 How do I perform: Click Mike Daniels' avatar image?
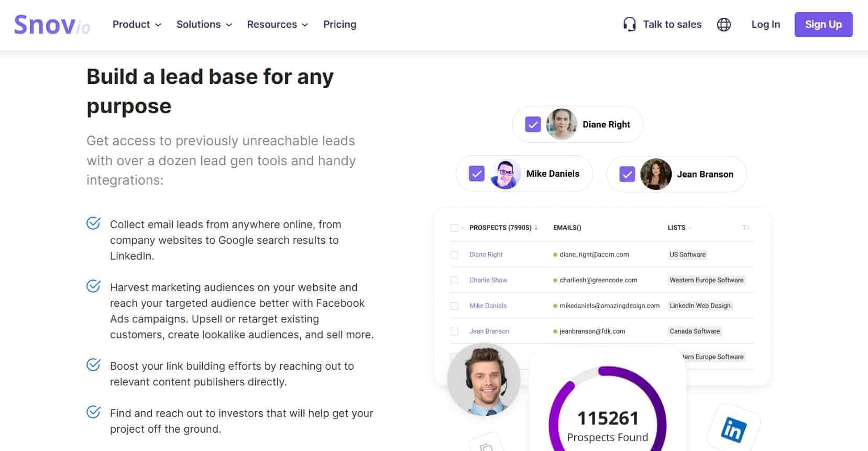point(506,174)
